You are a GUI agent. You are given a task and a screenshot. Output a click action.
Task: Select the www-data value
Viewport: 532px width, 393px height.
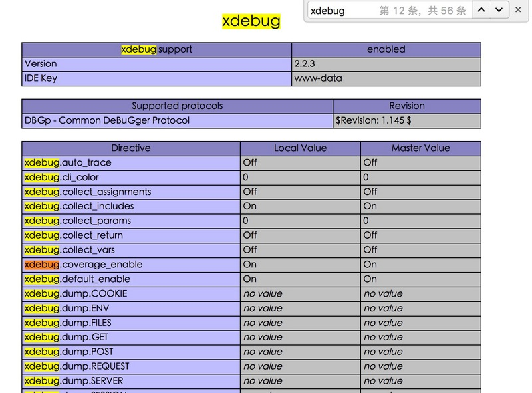(x=386, y=78)
